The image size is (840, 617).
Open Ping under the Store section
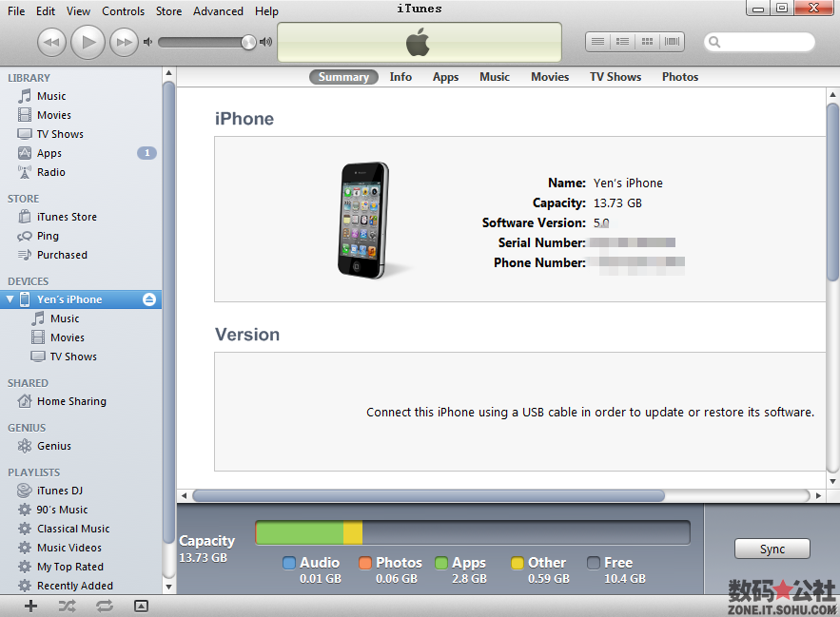[50, 236]
